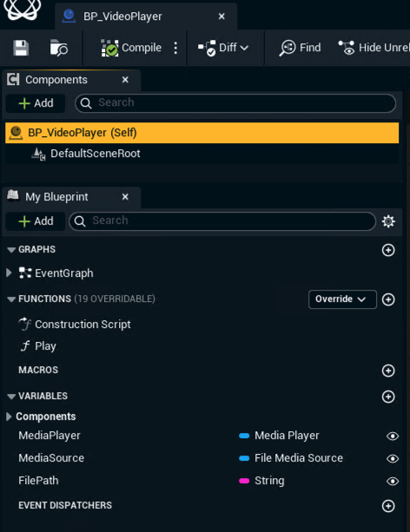Save the blueprint with the floppy disk icon

21,48
